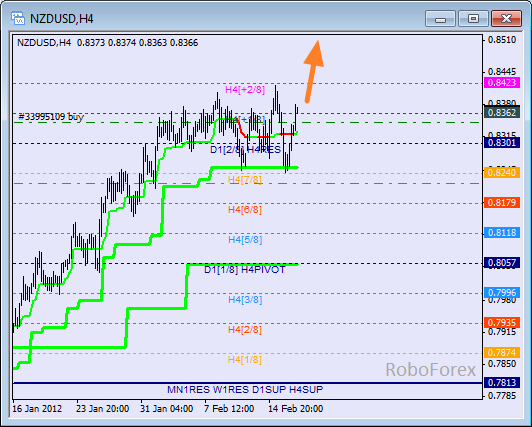The height and width of the screenshot is (427, 532).
Task: Maximize the NZDUSD,H4 chart window
Action: pyautogui.click(x=473, y=18)
